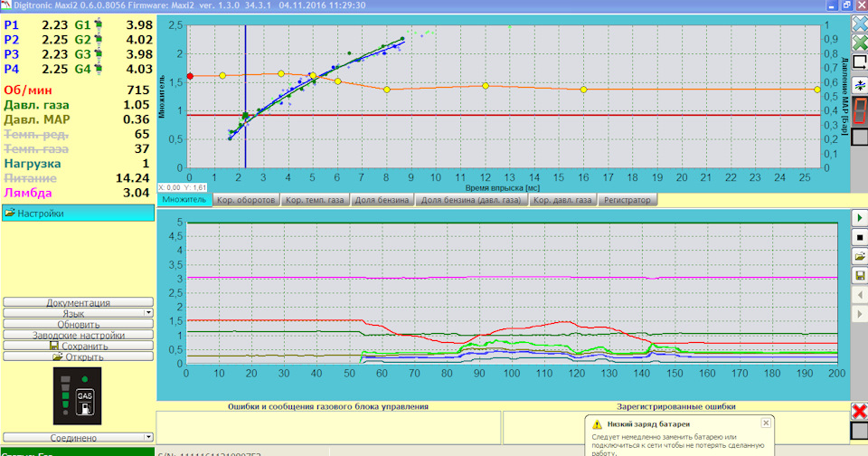
Task: Open the Кор. давл. газа tab
Action: coord(561,199)
